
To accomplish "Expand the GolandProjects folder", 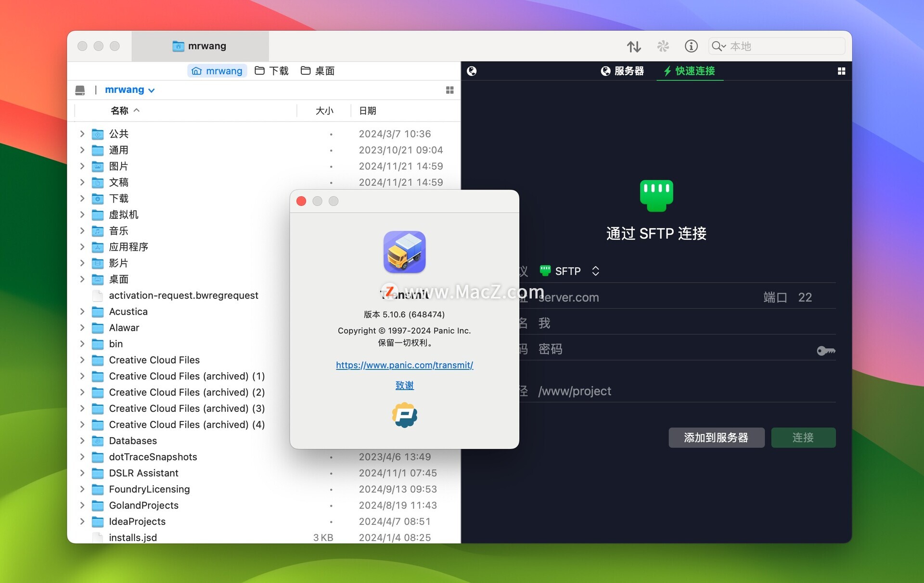I will (x=82, y=505).
